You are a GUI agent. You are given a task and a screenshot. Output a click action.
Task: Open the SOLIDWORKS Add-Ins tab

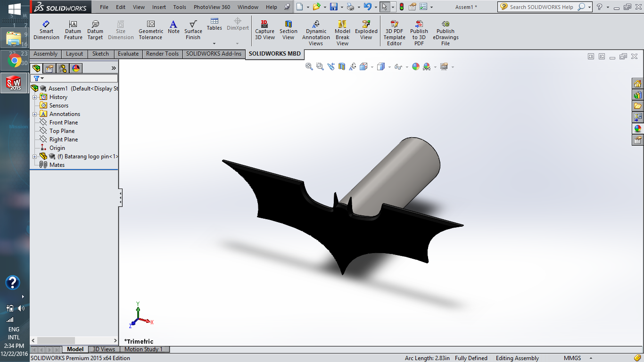point(214,54)
